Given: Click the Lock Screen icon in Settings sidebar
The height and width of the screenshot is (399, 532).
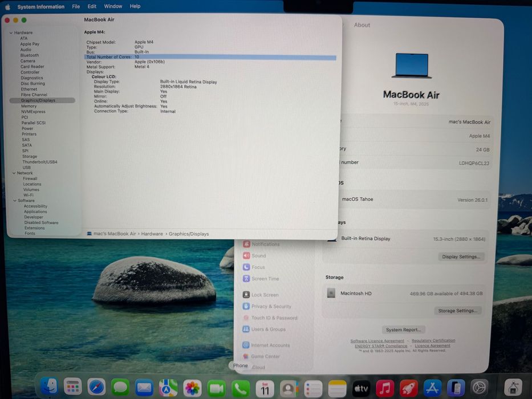Looking at the screenshot, I should pos(246,295).
